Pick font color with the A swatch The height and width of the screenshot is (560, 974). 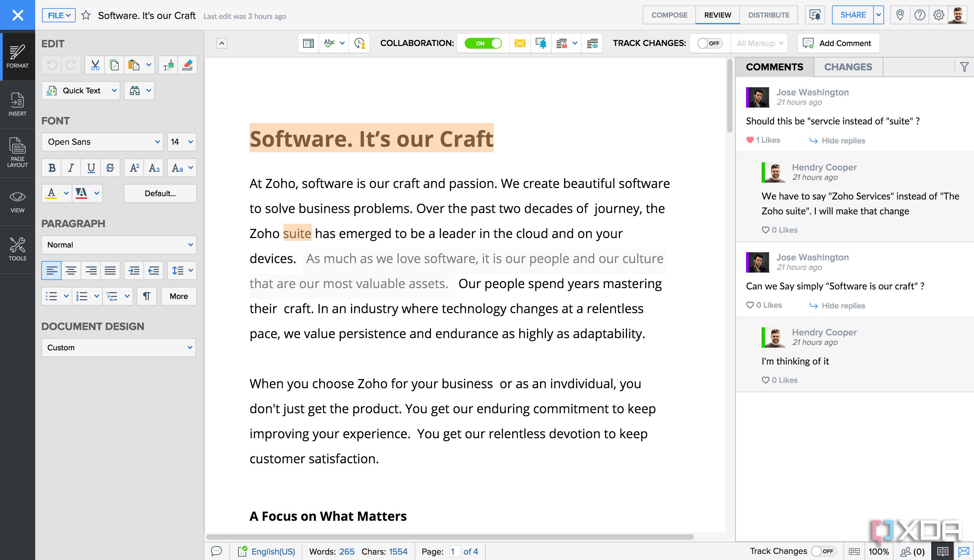51,193
